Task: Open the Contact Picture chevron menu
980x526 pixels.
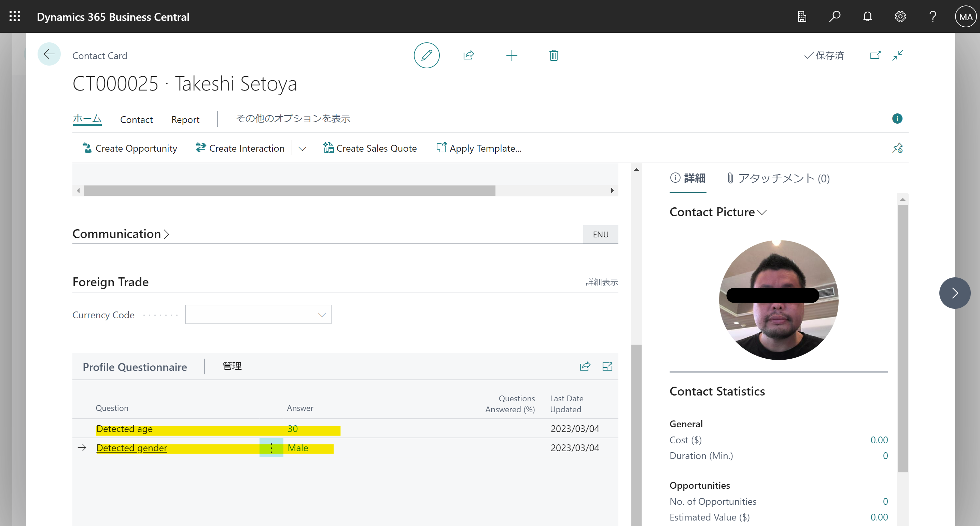Action: (x=761, y=212)
